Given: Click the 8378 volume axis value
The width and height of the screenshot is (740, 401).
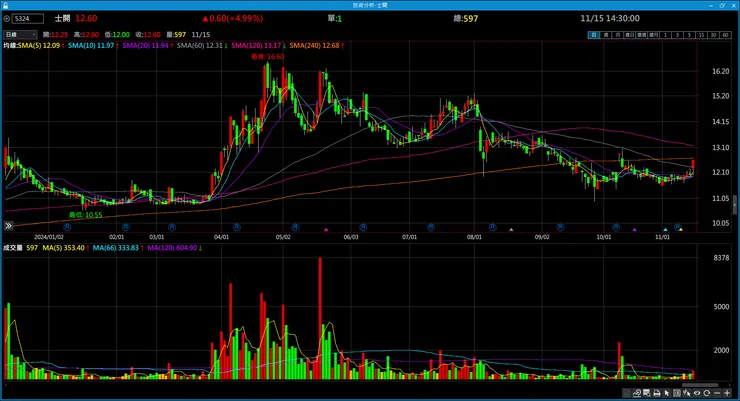Looking at the screenshot, I should 721,258.
